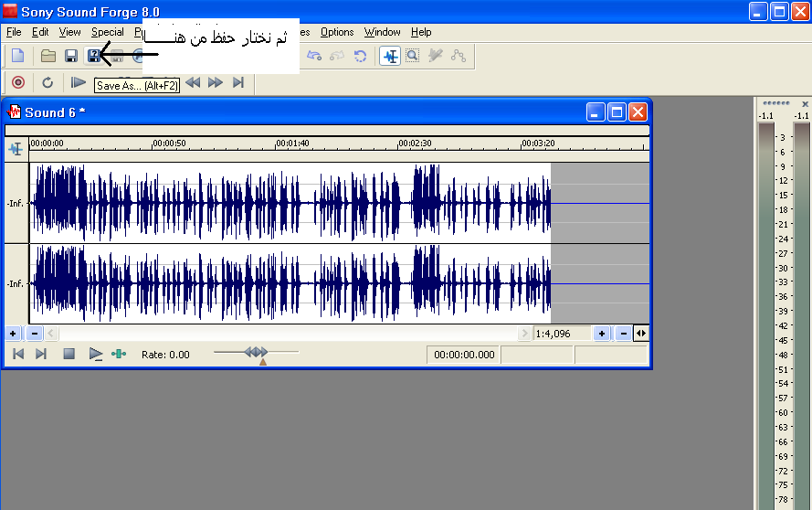The image size is (812, 510).
Task: Open the Edit menu
Action: tap(40, 32)
